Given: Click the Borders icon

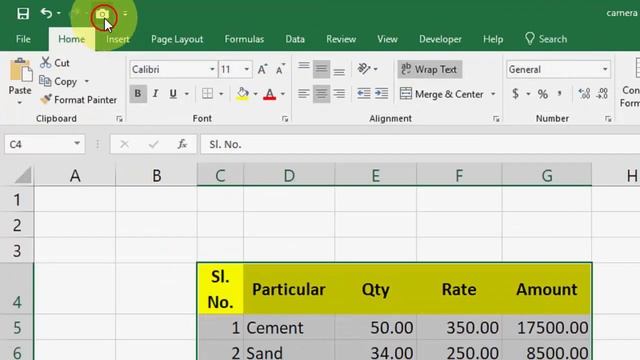Looking at the screenshot, I should pyautogui.click(x=207, y=94).
